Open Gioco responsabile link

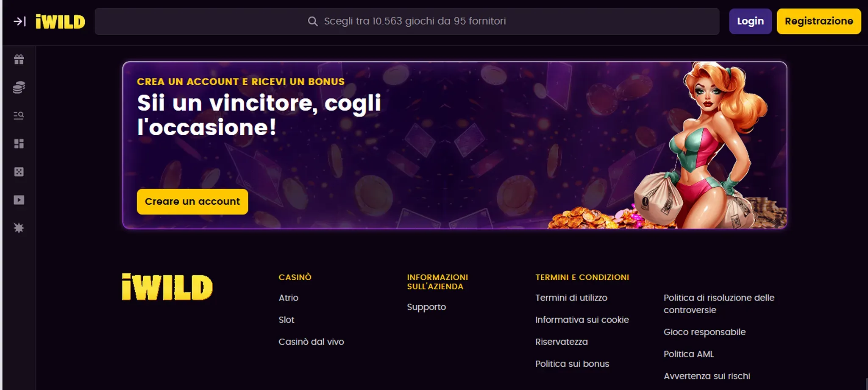[x=704, y=332]
